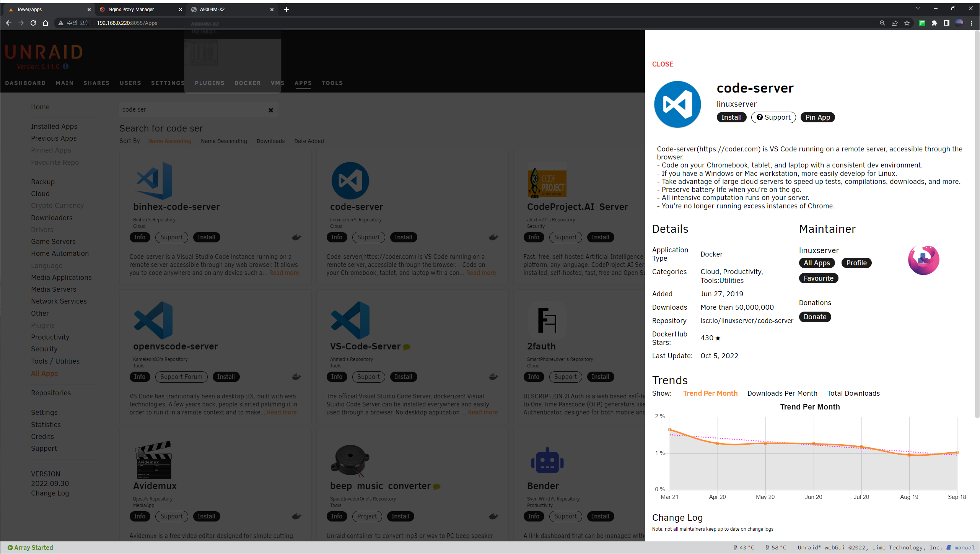
Task: Reload the page in browser toolbar
Action: tap(33, 23)
